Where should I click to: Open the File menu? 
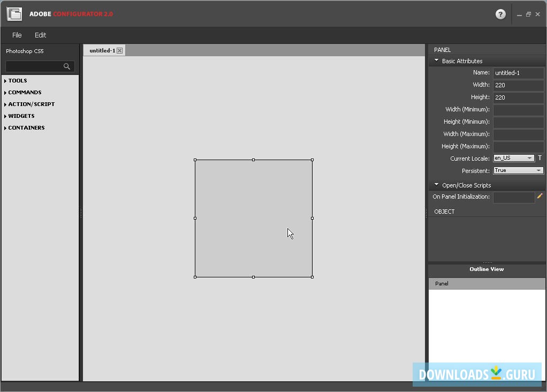pos(17,35)
